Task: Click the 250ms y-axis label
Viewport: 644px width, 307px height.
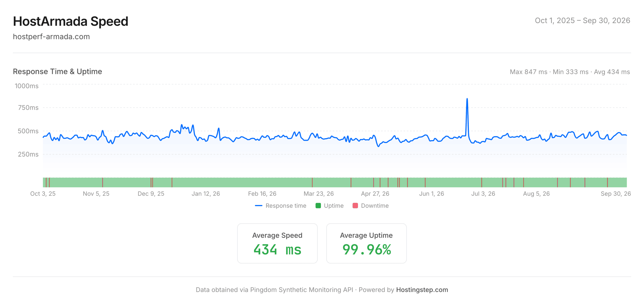Action: click(x=28, y=154)
